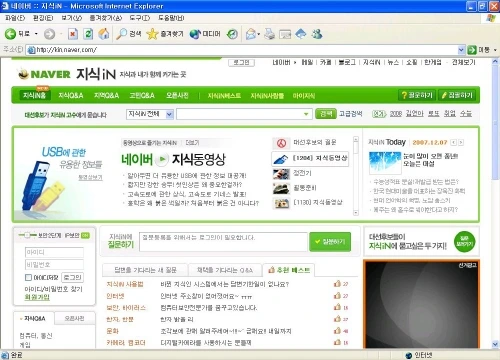The width and height of the screenshot is (500, 360).
Task: Click the green 검색 search button
Action: click(x=326, y=114)
